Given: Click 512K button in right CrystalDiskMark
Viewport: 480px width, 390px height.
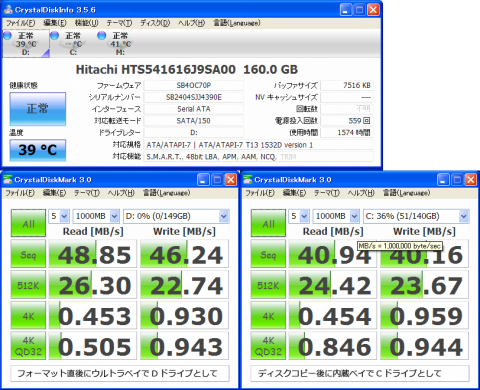Looking at the screenshot, I should coord(268,284).
